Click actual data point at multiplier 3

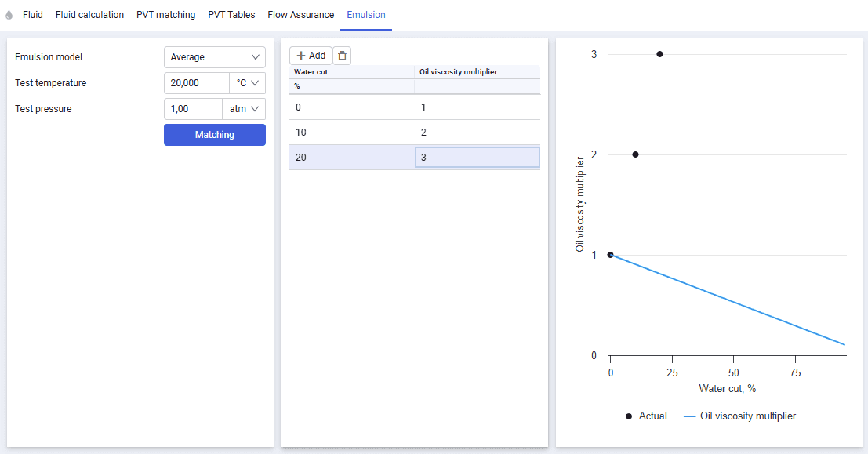(x=660, y=54)
